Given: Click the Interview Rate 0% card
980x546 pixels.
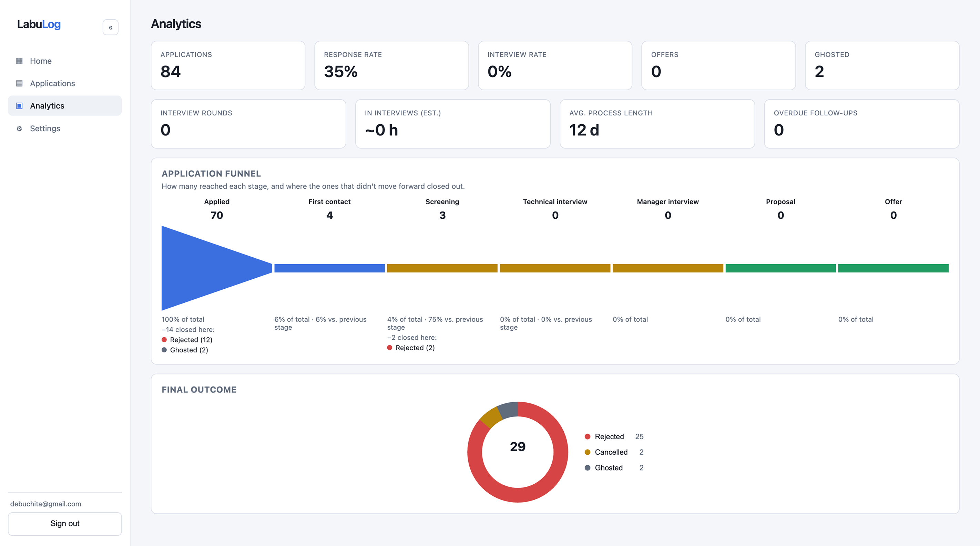Looking at the screenshot, I should click(555, 65).
